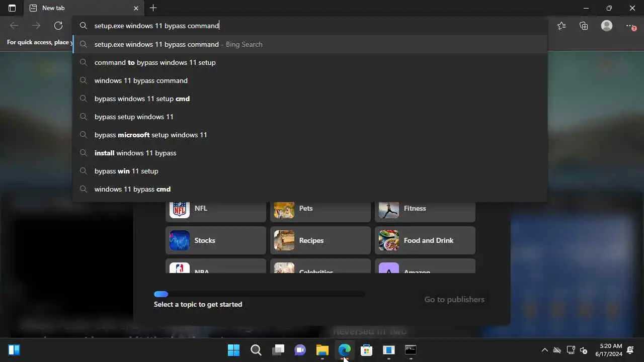Viewport: 644px width, 362px height.
Task: Click the Microsoft Edge taskbar icon
Action: [345, 350]
